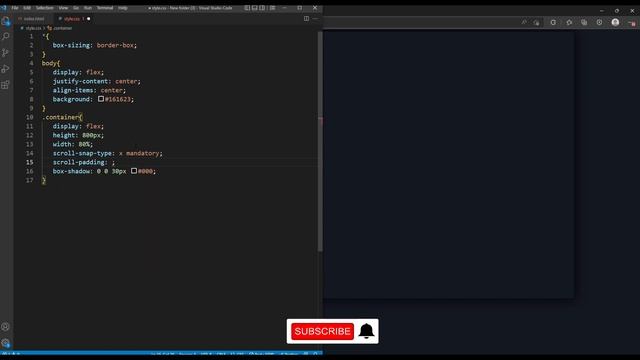
Task: Click browser Read Aloud icon
Action: point(524,22)
